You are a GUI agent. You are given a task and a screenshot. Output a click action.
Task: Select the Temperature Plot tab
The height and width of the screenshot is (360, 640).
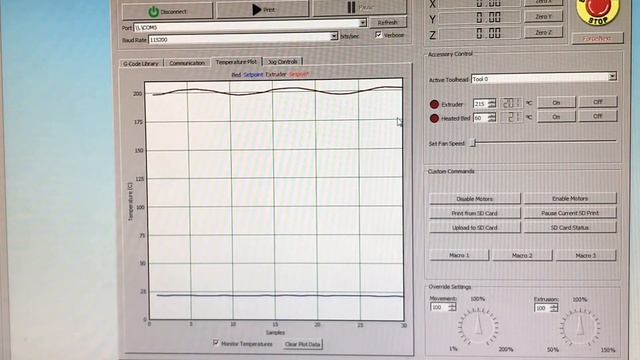[236, 62]
